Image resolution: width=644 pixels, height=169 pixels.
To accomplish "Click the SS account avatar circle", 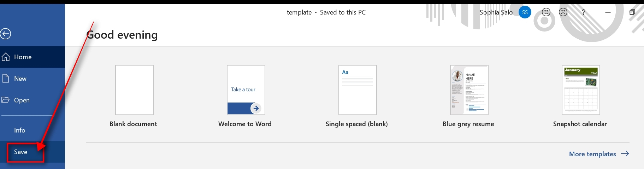I will point(525,12).
